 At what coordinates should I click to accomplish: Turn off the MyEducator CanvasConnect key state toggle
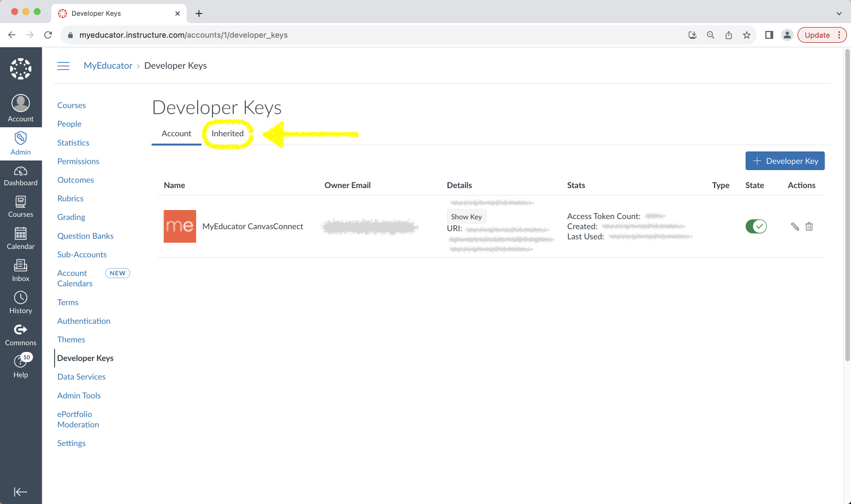pyautogui.click(x=756, y=226)
